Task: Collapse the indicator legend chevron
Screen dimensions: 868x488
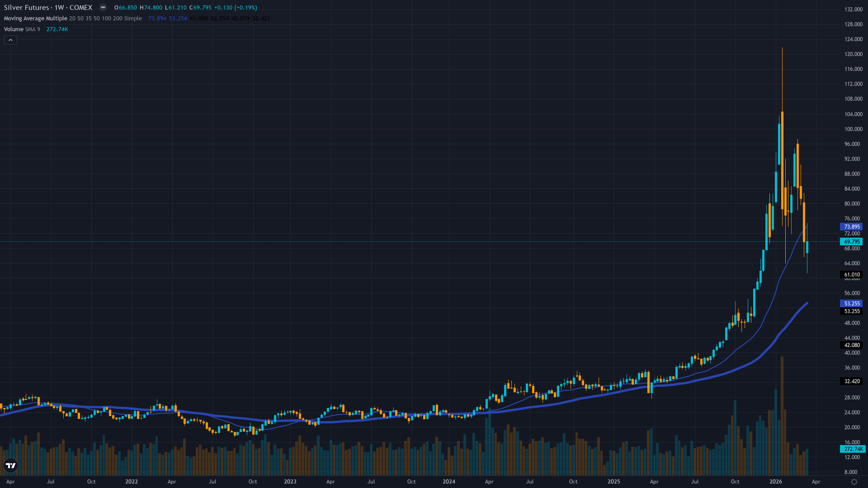Action: pos(10,40)
